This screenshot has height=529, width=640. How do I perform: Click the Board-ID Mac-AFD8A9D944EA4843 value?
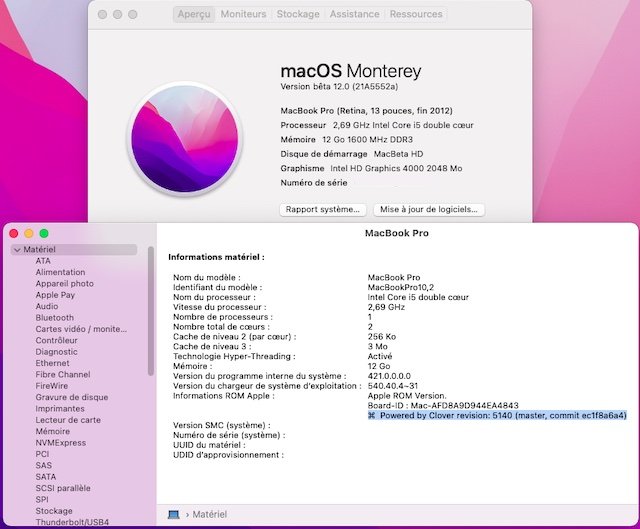click(443, 406)
